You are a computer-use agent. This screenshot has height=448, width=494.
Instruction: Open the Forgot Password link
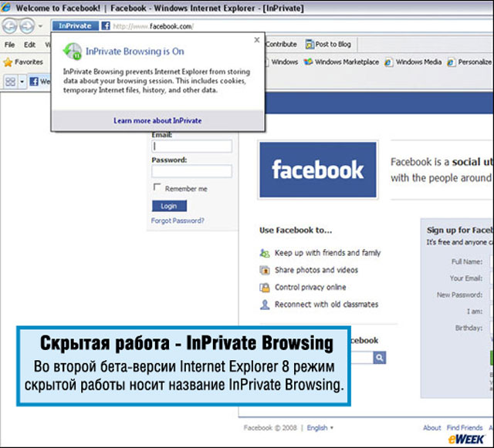[178, 221]
